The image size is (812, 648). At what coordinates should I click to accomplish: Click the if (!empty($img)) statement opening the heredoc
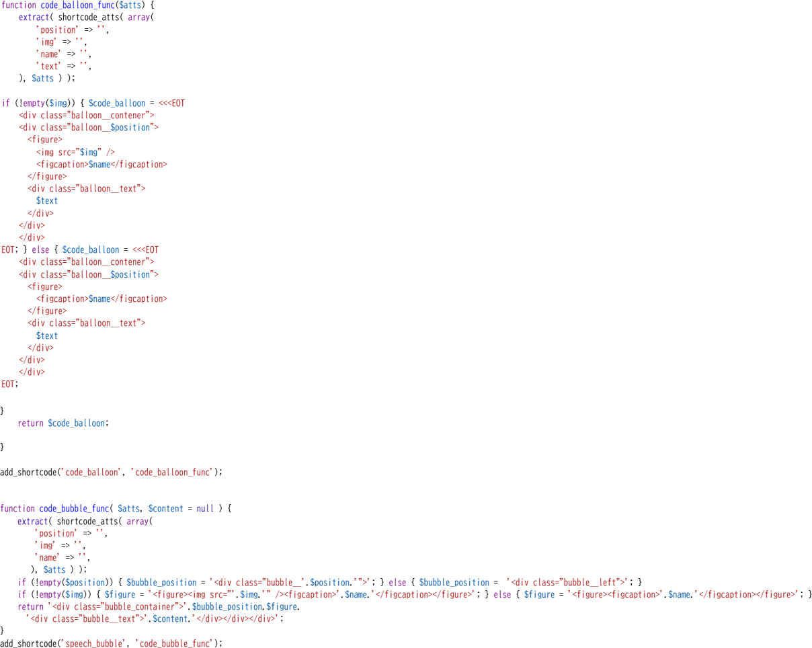click(x=43, y=104)
